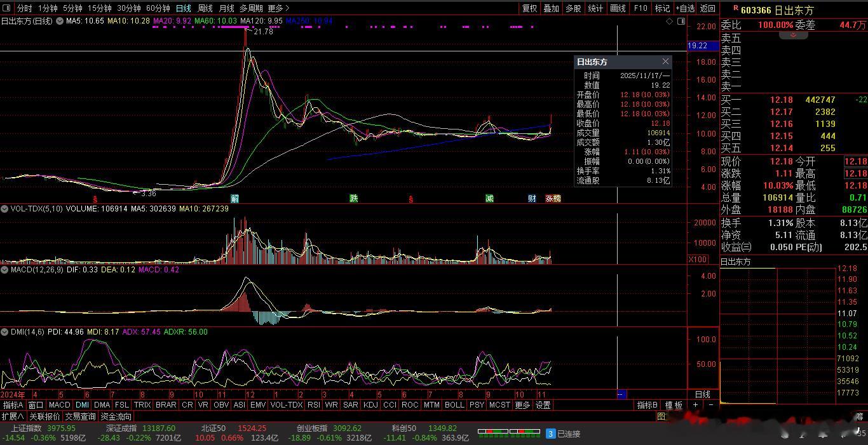This screenshot has width=868, height=445.
Task: Click the 解 marker on the chart
Action: (234, 199)
